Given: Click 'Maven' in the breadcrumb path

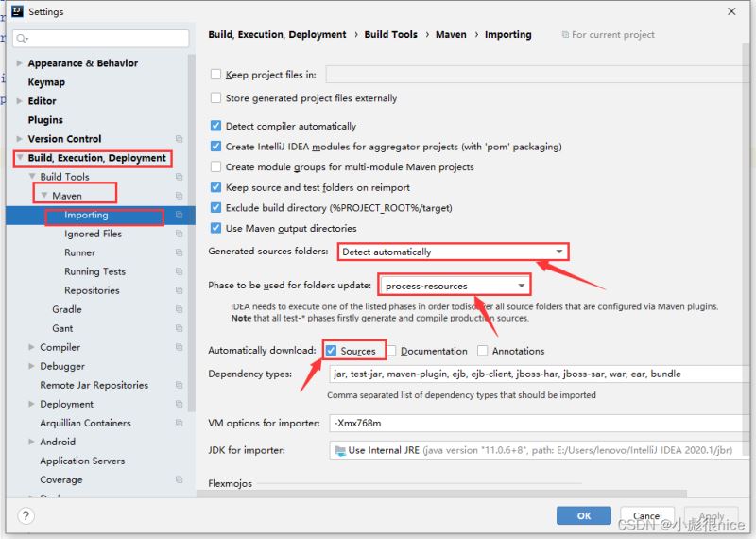Looking at the screenshot, I should [451, 34].
